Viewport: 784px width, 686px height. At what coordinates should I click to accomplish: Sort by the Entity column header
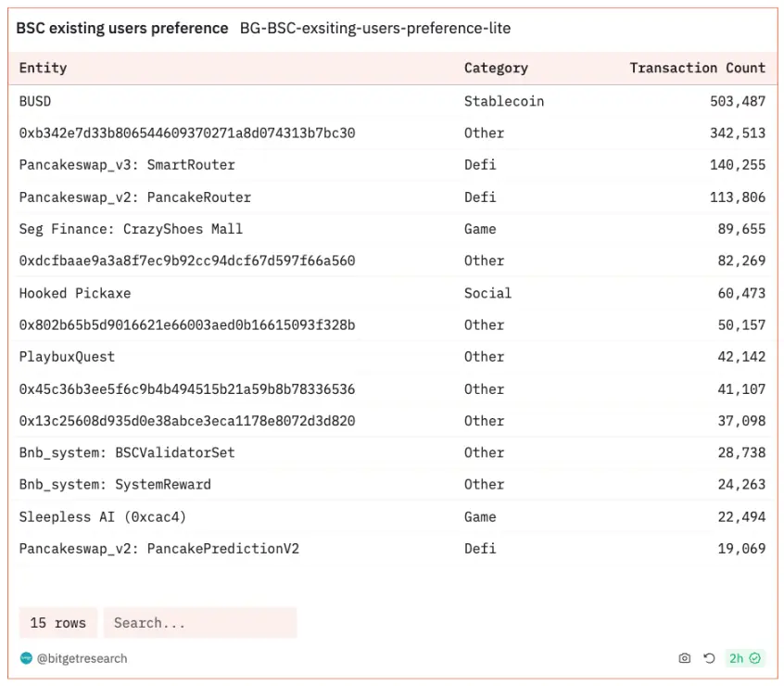[43, 68]
